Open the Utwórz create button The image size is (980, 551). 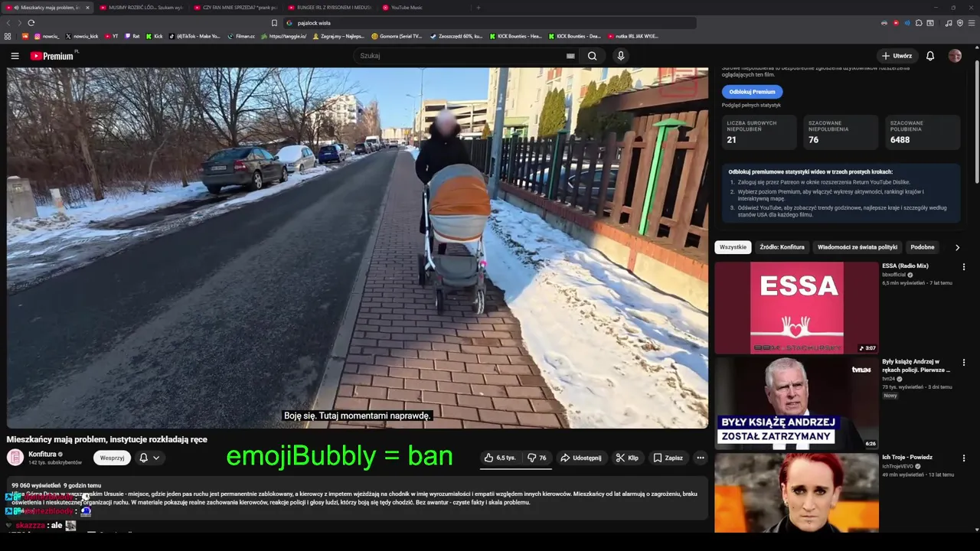[897, 56]
